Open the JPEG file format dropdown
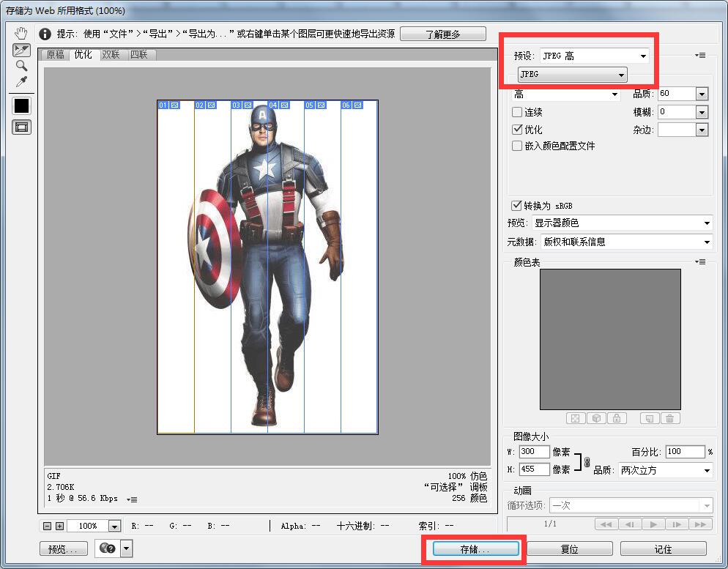 [572, 75]
